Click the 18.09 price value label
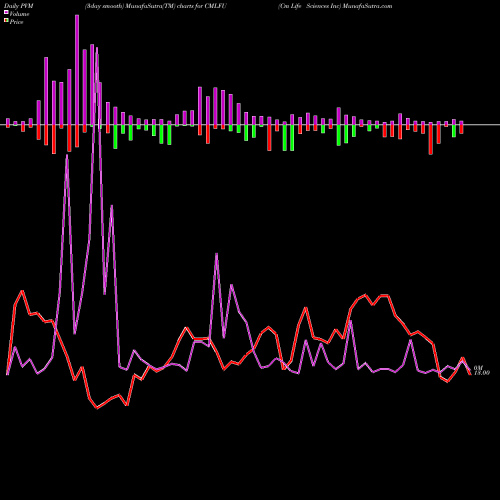Screen dimensions: 500x500 point(482,373)
